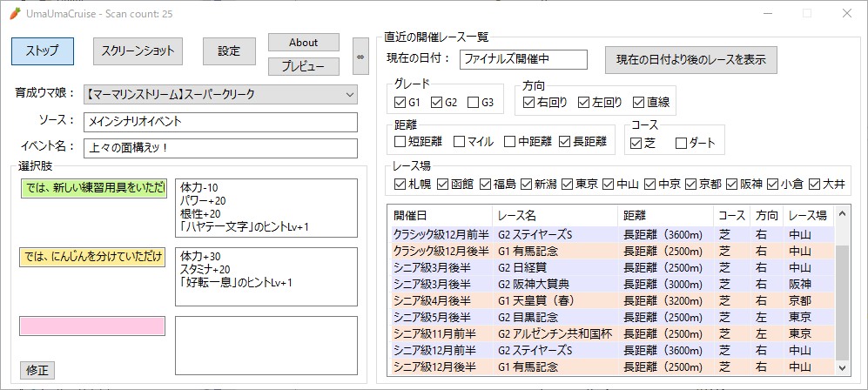Sort races by 開催日 column header
Image resolution: width=868 pixels, height=390 pixels.
440,214
